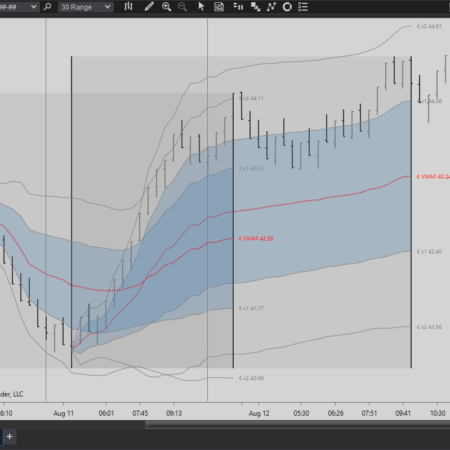Viewport: 450px width, 450px height.
Task: Click the 06:26 time axis label
Action: point(336,413)
